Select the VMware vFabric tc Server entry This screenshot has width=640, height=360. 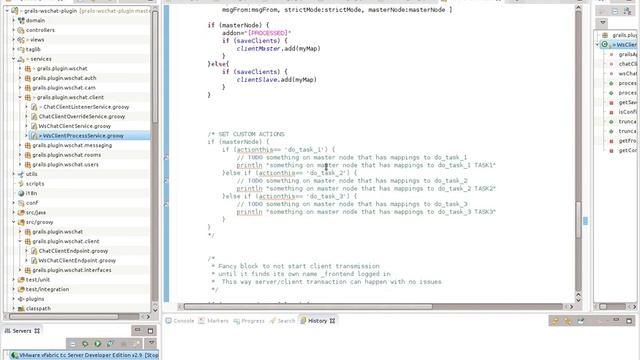84,355
